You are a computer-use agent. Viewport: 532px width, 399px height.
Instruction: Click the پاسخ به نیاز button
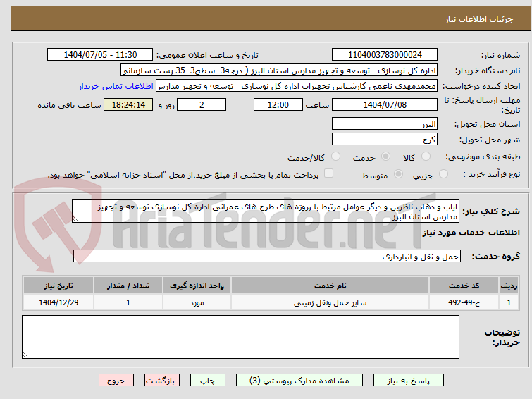409,381
